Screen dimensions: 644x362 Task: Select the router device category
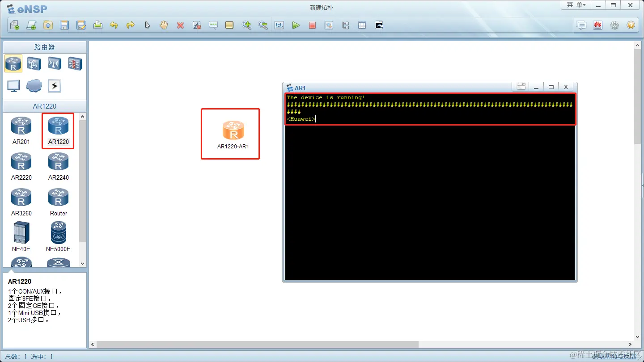click(13, 64)
